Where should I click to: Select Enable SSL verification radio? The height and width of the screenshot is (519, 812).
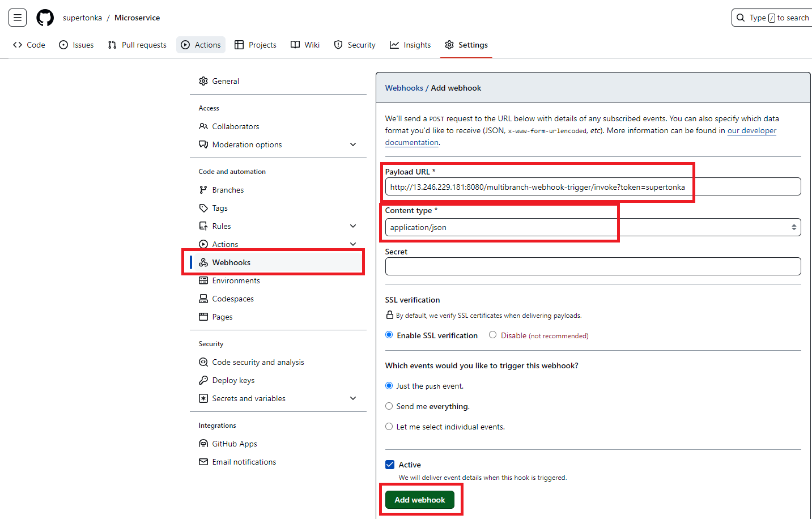(x=389, y=335)
